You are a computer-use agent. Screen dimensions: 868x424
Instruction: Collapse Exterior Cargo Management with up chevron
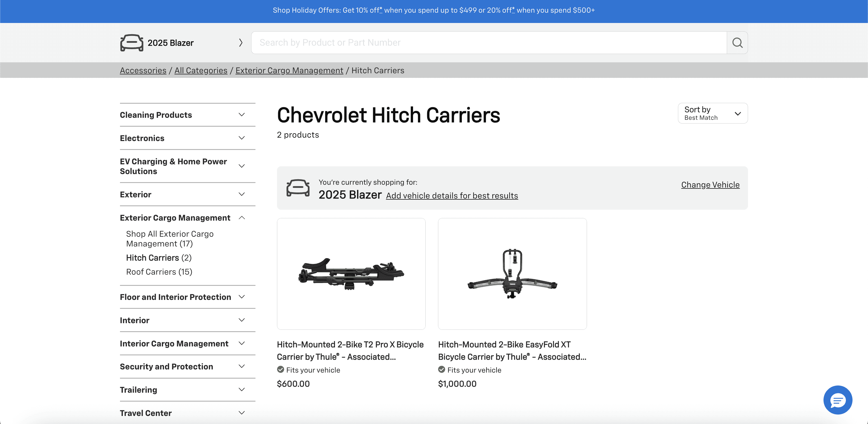pos(242,218)
